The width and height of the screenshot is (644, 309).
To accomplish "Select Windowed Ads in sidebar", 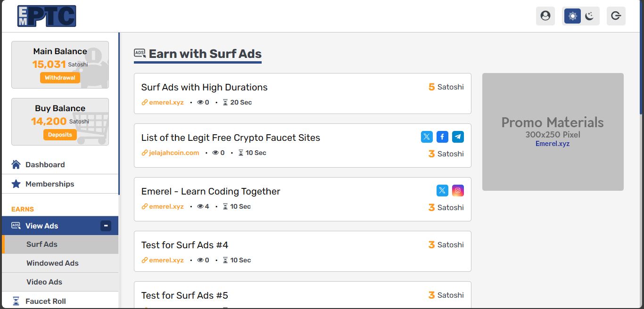I will (52, 263).
